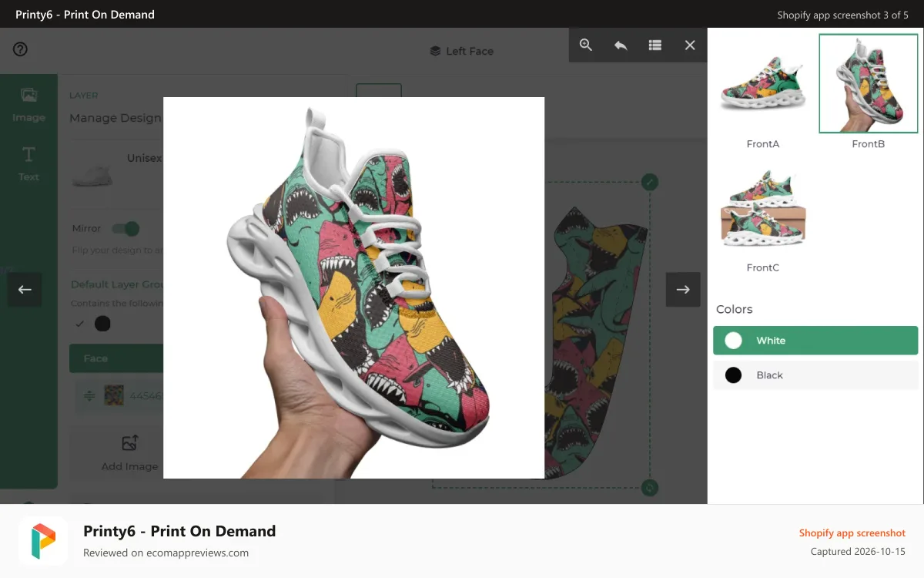Click the Left Face label
Screen dimensions: 924x578
coord(470,51)
